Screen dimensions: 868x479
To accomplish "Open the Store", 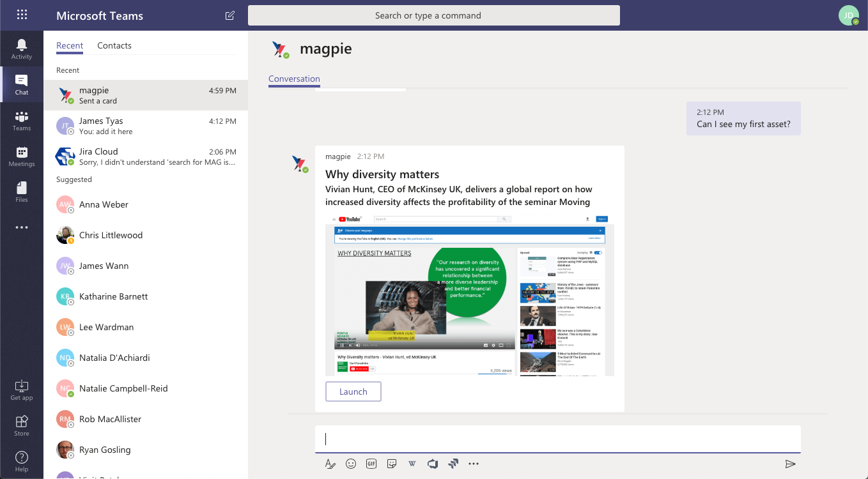I will pyautogui.click(x=22, y=425).
